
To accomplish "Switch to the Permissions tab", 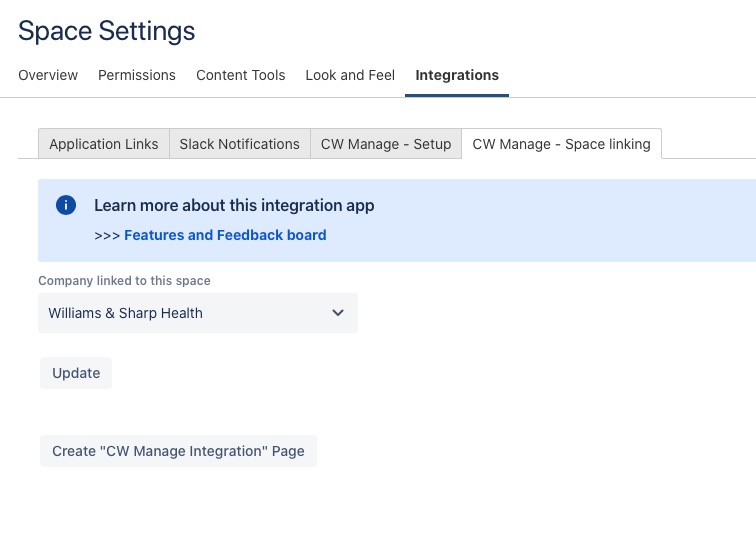I will (137, 75).
